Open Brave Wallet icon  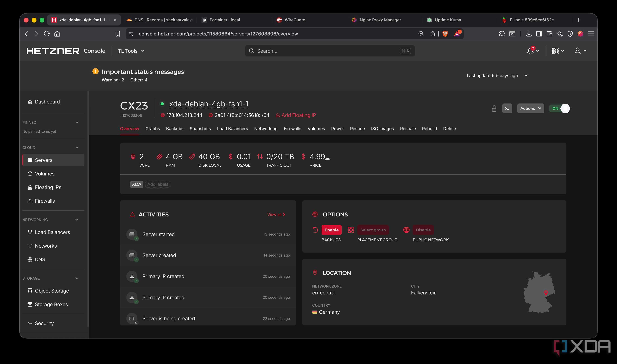click(549, 34)
